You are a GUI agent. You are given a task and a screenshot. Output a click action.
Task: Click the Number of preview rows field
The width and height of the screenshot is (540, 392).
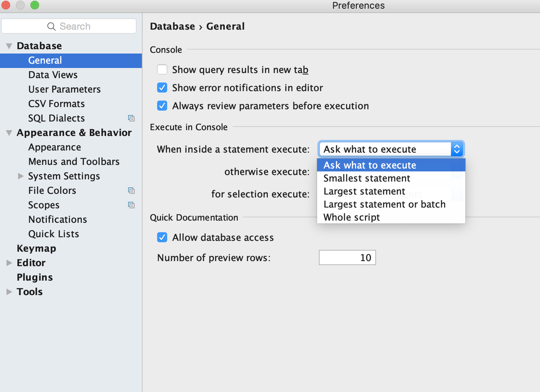(x=347, y=257)
